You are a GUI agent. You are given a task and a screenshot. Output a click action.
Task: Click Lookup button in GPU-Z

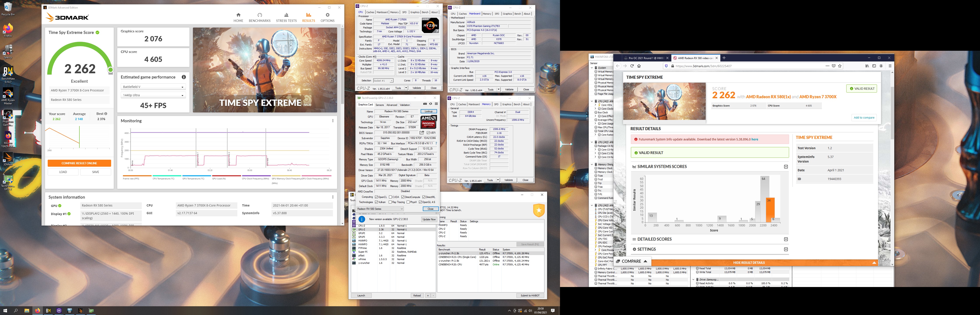(x=429, y=112)
